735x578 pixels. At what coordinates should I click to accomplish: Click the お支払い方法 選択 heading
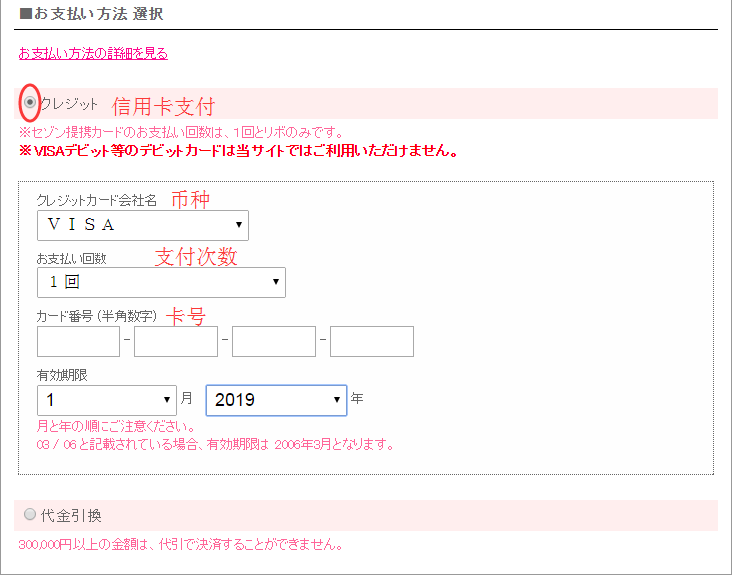pyautogui.click(x=91, y=15)
